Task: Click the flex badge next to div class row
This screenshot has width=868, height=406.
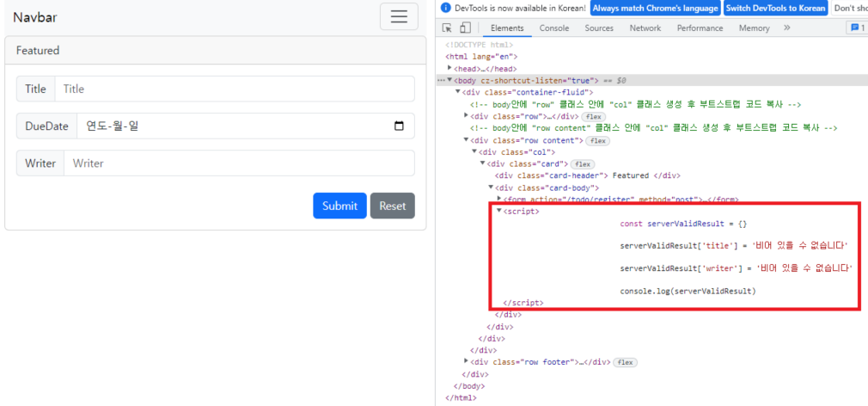Action: pos(594,117)
